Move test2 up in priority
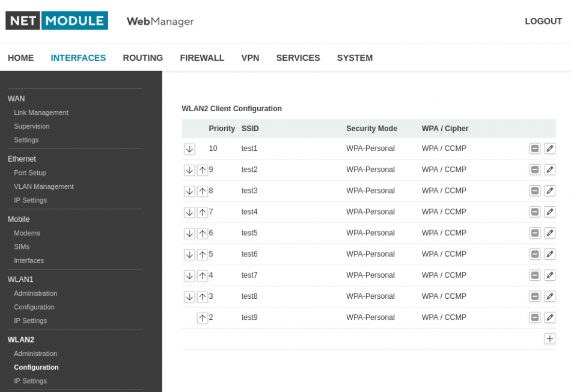The width and height of the screenshot is (571, 392). (203, 170)
